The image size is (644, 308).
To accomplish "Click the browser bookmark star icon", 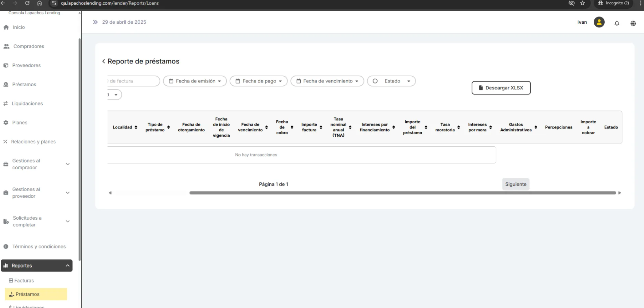I will pos(582,3).
